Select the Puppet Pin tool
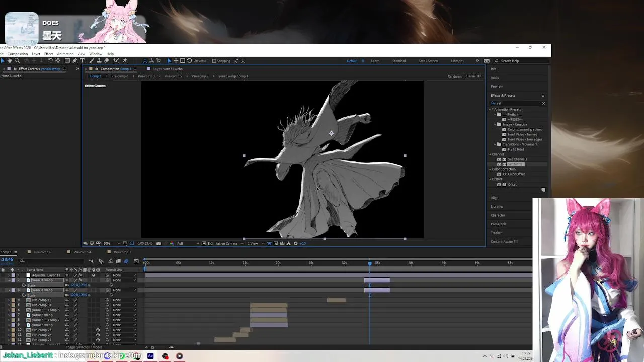The image size is (644, 362). coord(125,61)
